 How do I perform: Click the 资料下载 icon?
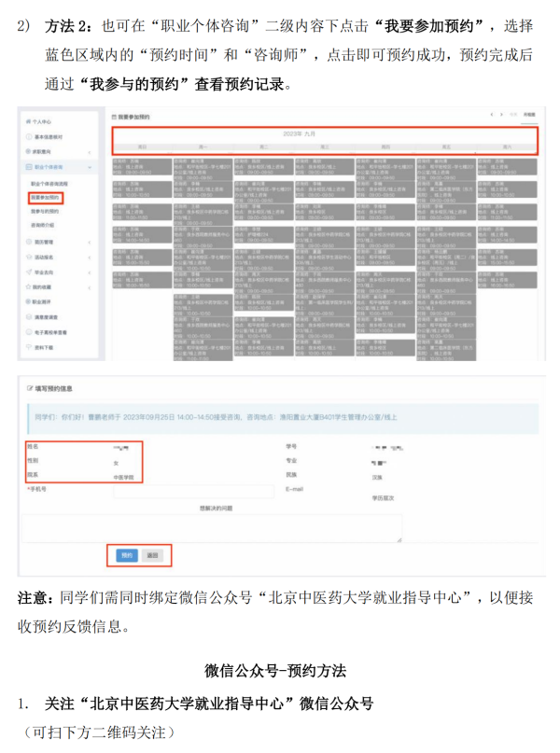pyautogui.click(x=26, y=347)
